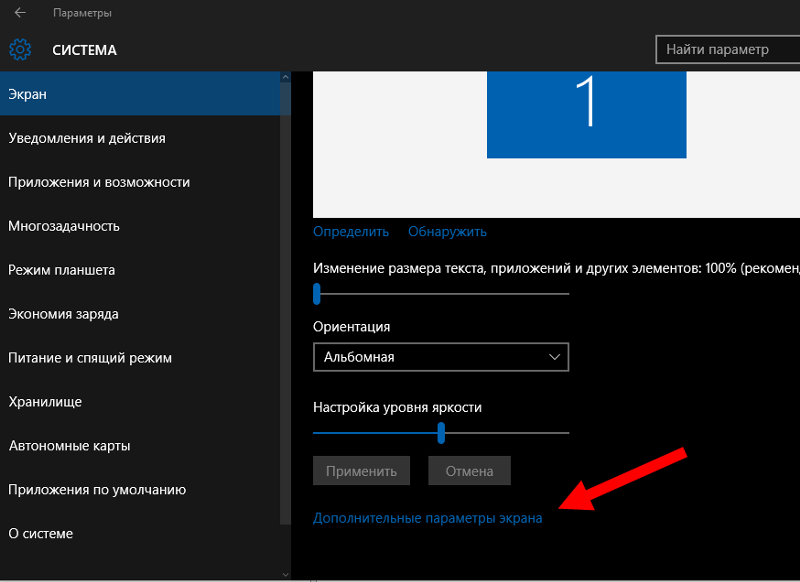Select monitor 1 in display preview
Screen dimensions: 800x582
point(586,115)
